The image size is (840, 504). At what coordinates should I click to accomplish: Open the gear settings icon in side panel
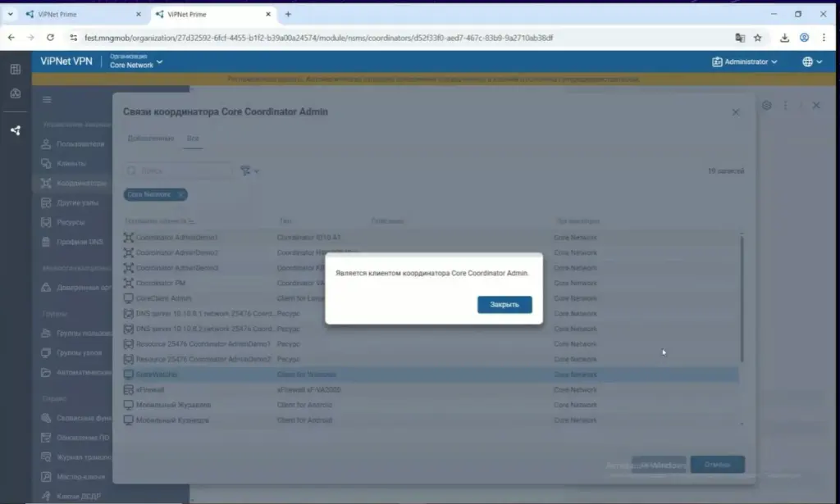(x=767, y=106)
